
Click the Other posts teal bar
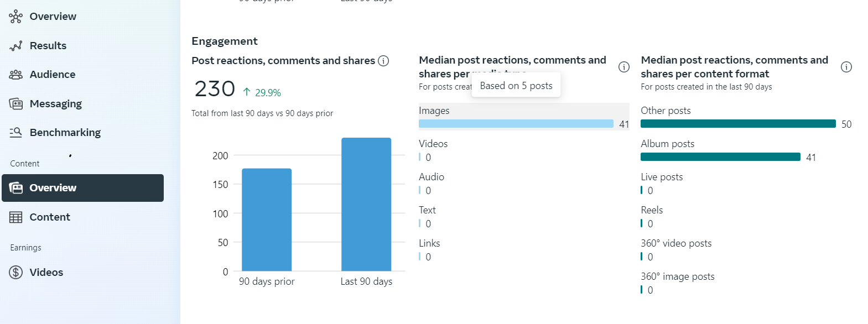(x=738, y=124)
